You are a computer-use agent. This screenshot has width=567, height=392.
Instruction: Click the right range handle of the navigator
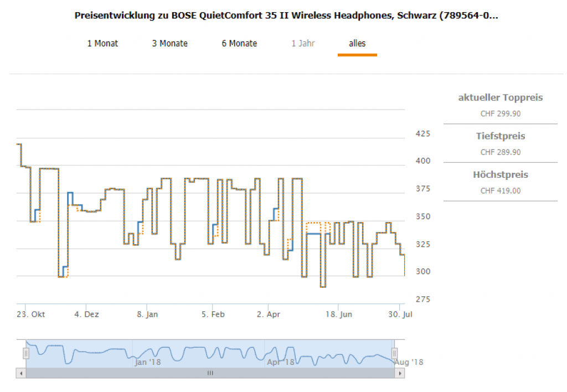click(395, 353)
